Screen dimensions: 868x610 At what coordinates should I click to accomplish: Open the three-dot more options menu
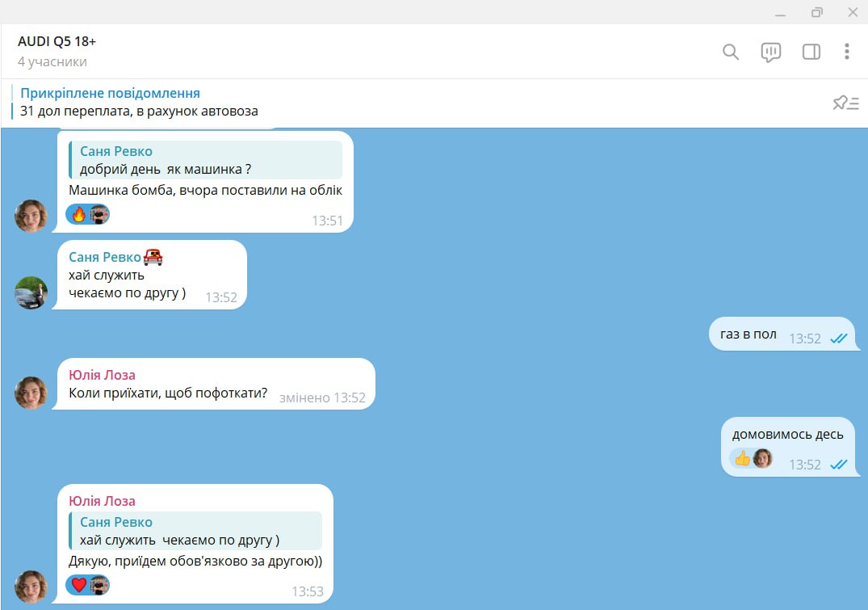point(846,52)
